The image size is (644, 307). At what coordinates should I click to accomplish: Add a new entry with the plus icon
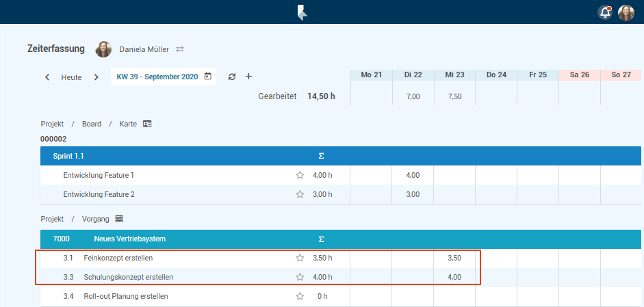(248, 77)
